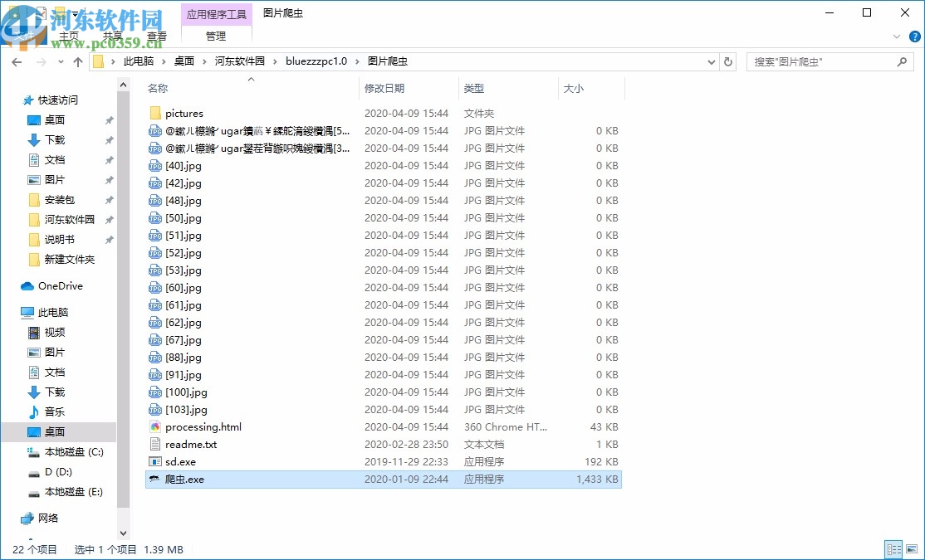Open the address bar history dropdown
Viewport: 925px width, 560px height.
[711, 61]
